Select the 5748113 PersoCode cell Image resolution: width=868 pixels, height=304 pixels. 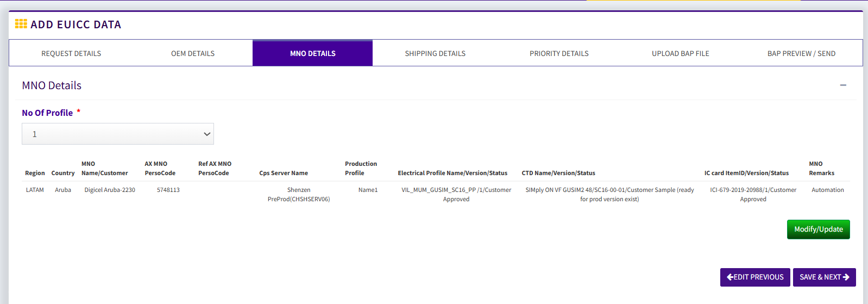[168, 190]
